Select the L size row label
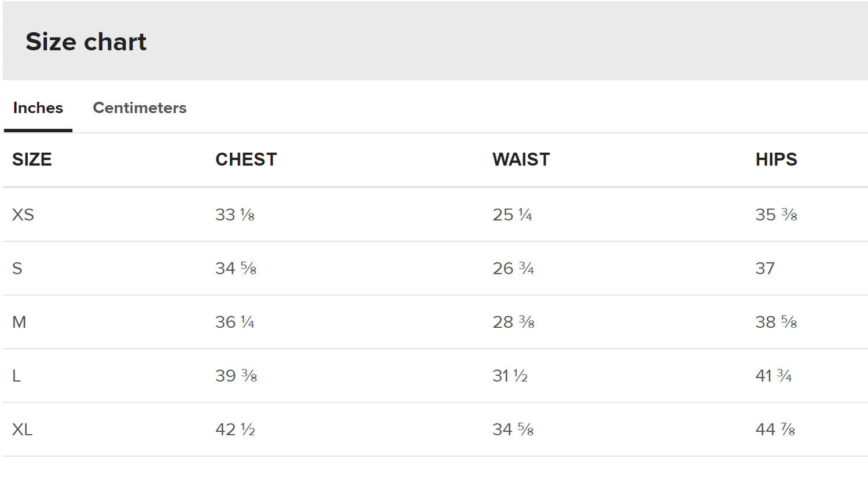Viewport: 868px width, 481px height. pyautogui.click(x=16, y=376)
